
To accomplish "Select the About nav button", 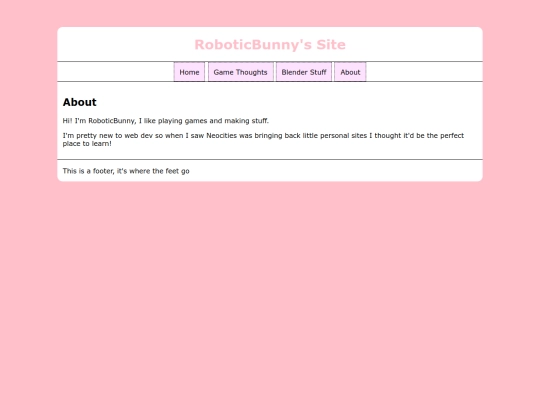I will (x=350, y=72).
